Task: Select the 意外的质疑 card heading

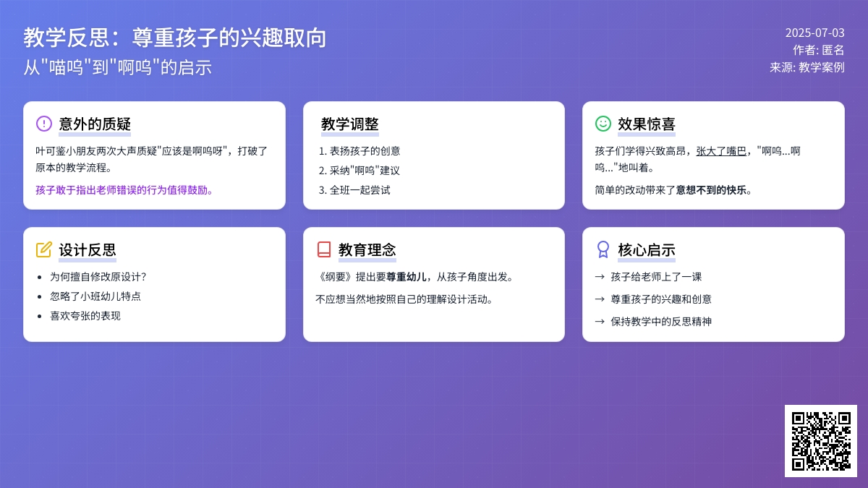Action: (95, 124)
